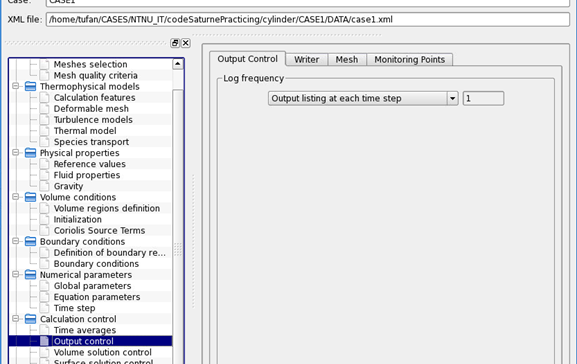Select the Meshes selection tree item
The height and width of the screenshot is (364, 577).
click(90, 64)
